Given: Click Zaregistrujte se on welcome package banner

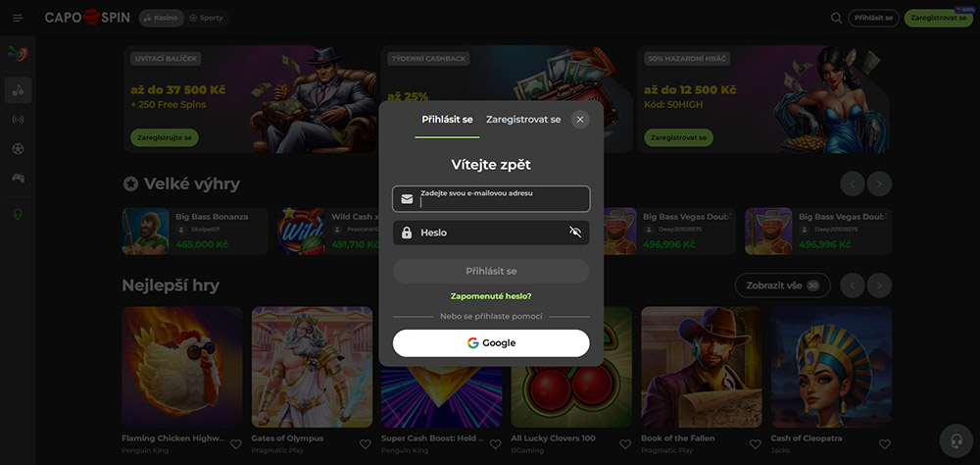Looking at the screenshot, I should (x=165, y=137).
